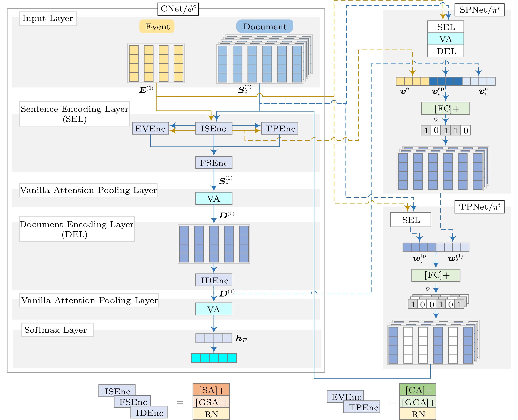518x420 pixels.
Task: Click the [FC]+ block in SPNet
Action: pyautogui.click(x=445, y=108)
